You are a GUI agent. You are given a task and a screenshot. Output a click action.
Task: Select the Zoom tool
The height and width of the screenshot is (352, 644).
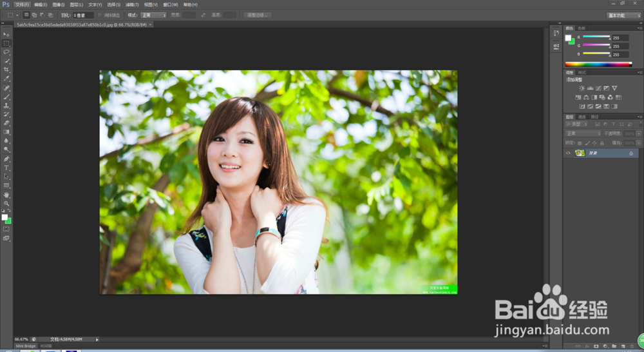6,204
